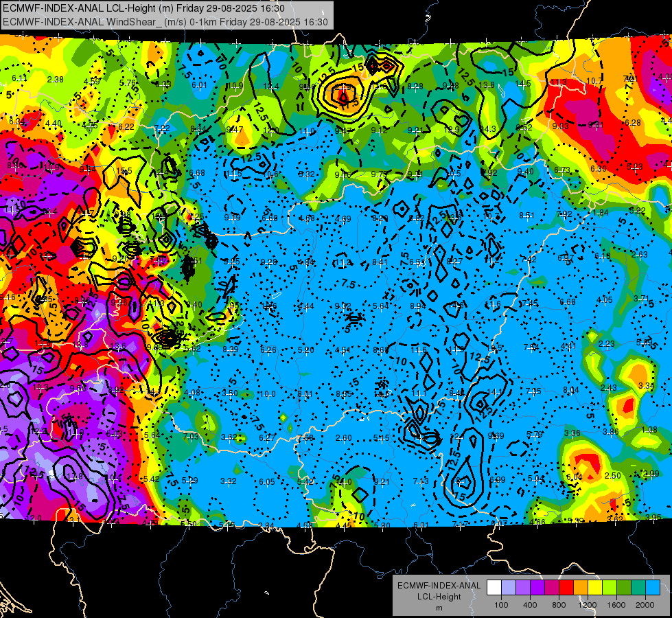Click the '14.5' wind shear value

point(523,84)
